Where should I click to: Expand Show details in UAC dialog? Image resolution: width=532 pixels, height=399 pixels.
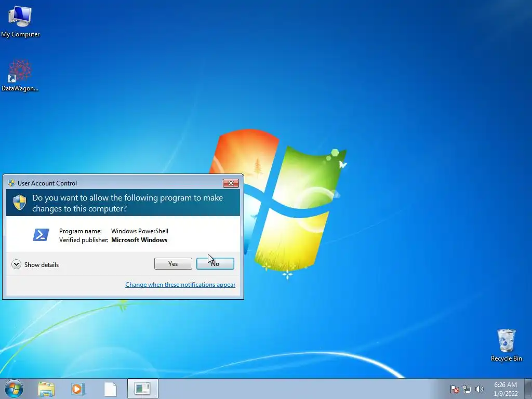point(35,264)
